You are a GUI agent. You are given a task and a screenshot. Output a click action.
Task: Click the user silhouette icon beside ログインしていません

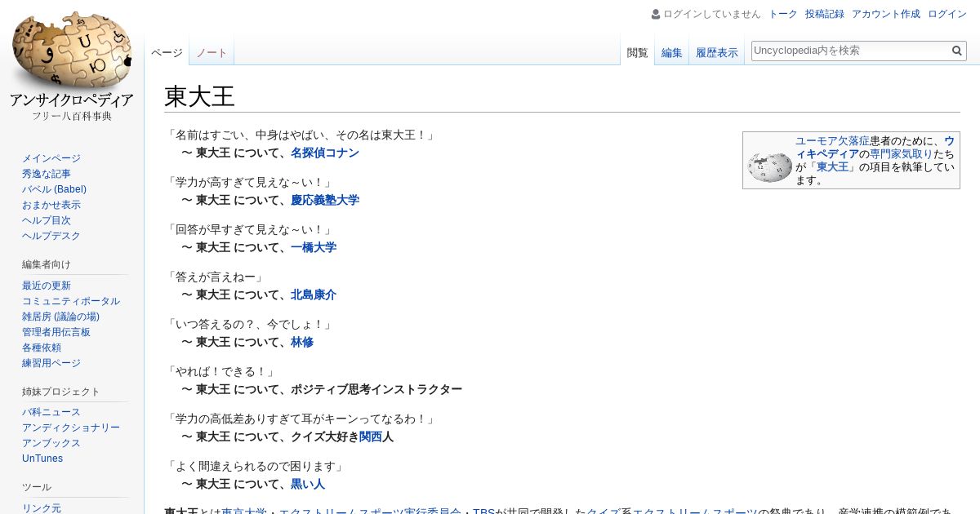coord(656,14)
